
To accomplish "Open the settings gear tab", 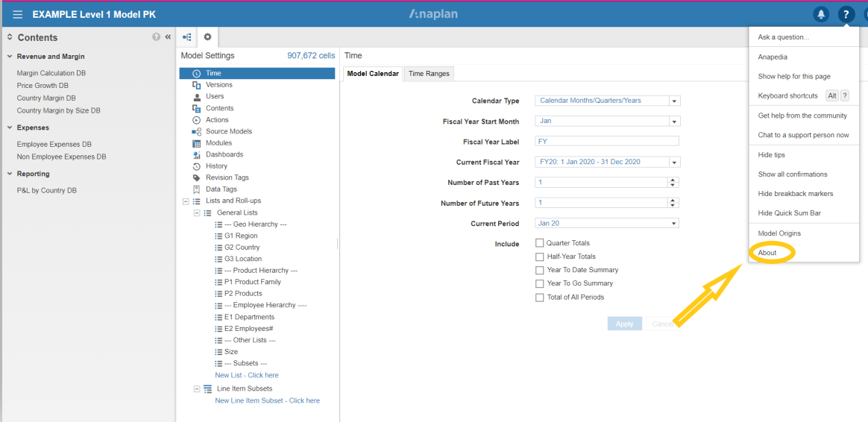I will [207, 37].
